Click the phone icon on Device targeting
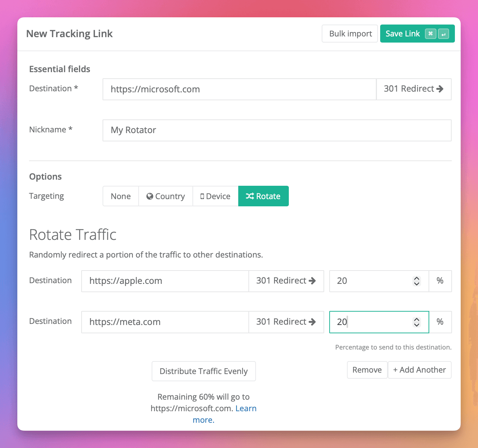478x448 pixels. 202,196
